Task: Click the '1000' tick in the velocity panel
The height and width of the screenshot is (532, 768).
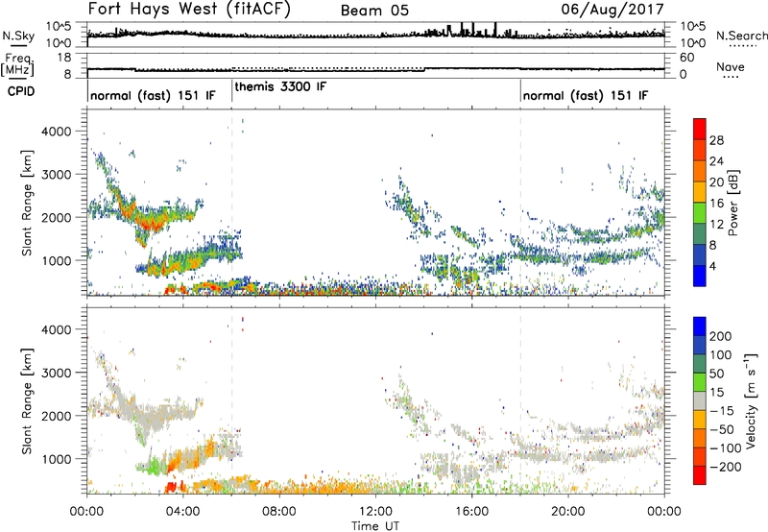Action: (x=56, y=459)
